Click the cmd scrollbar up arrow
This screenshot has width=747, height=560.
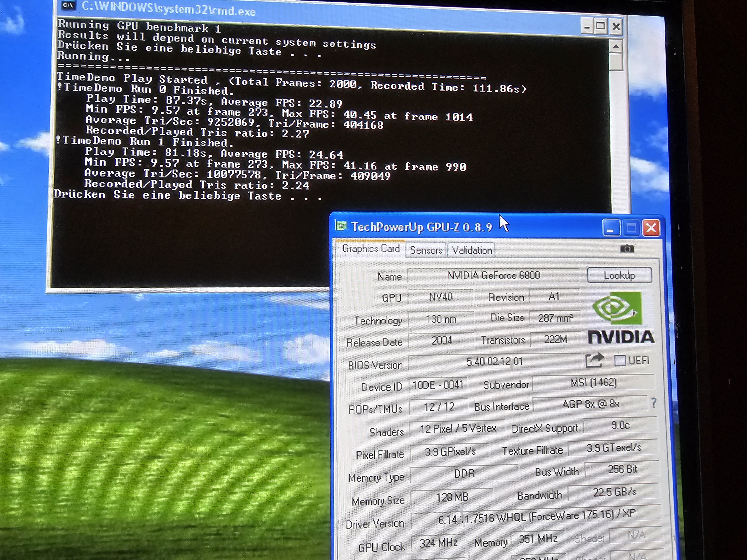(616, 46)
